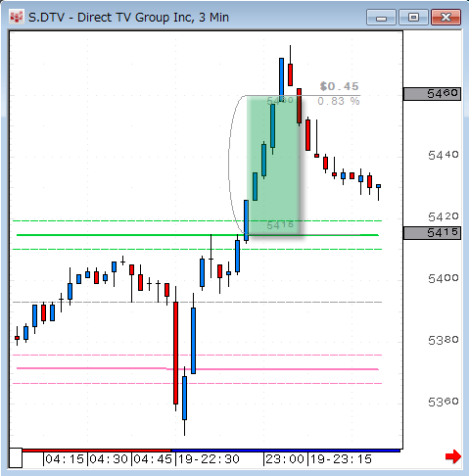Click the white square box at bottom left
Screen dimensions: 469x476
[16, 458]
